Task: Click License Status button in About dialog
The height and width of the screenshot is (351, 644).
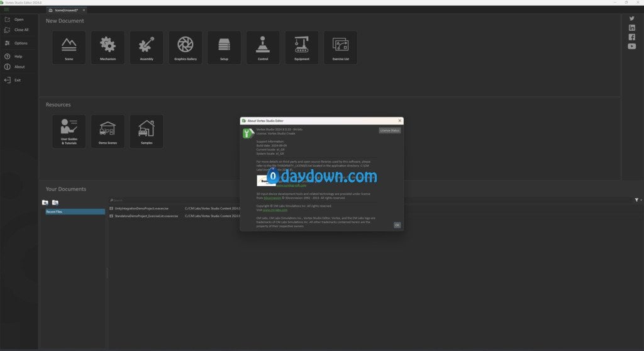Action: 389,130
